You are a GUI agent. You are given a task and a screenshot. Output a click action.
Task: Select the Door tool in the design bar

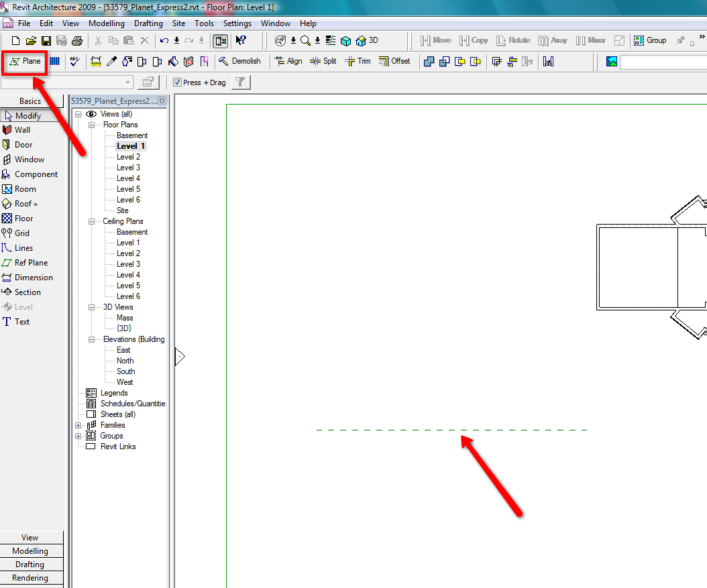17,145
